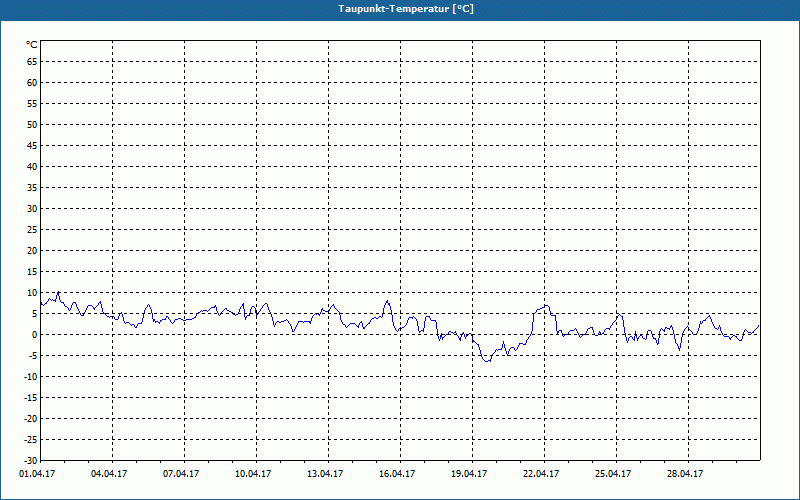The image size is (800, 500).
Task: Select the 55 y-axis label
Action: (32, 104)
